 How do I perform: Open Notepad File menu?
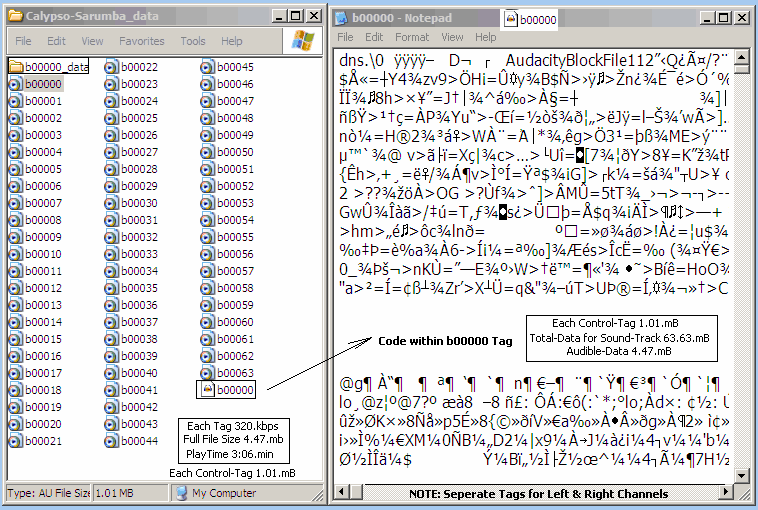345,37
